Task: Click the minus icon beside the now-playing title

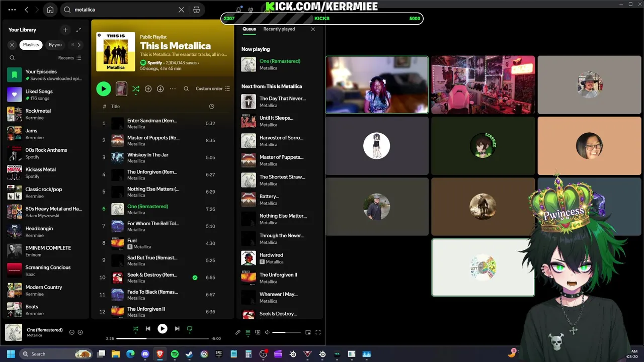Action: click(71, 332)
